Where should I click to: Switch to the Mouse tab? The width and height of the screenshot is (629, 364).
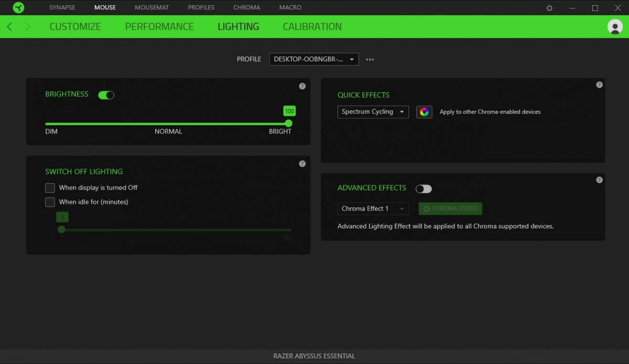click(x=105, y=8)
